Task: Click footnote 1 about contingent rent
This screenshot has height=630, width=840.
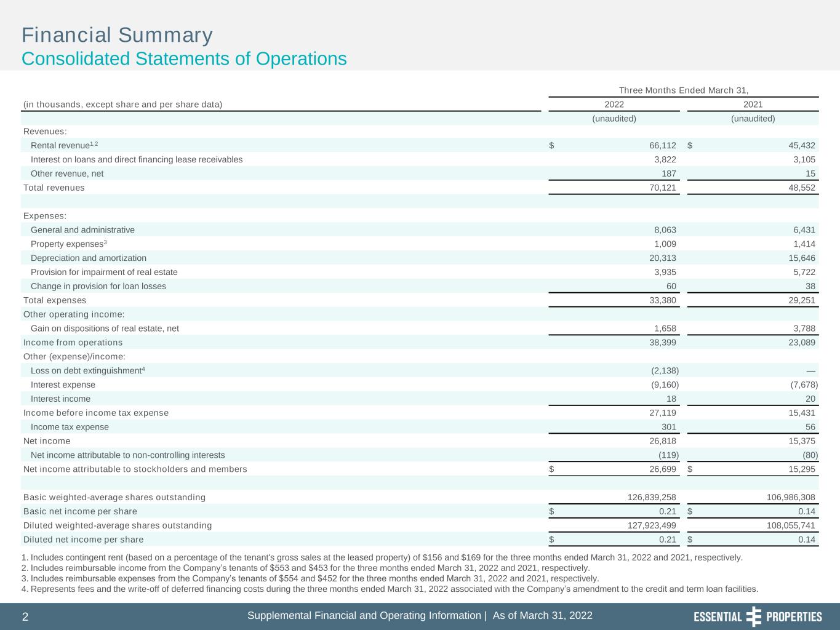Action: [382, 557]
